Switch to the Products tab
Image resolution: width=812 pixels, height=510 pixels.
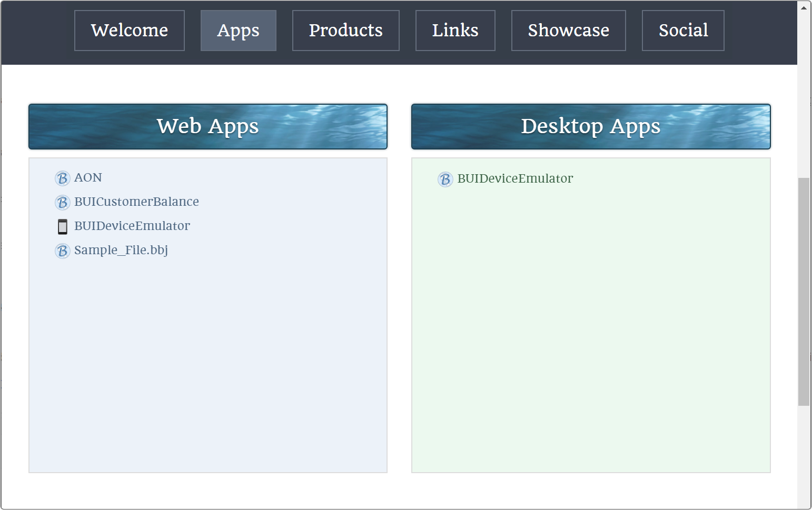tap(345, 31)
